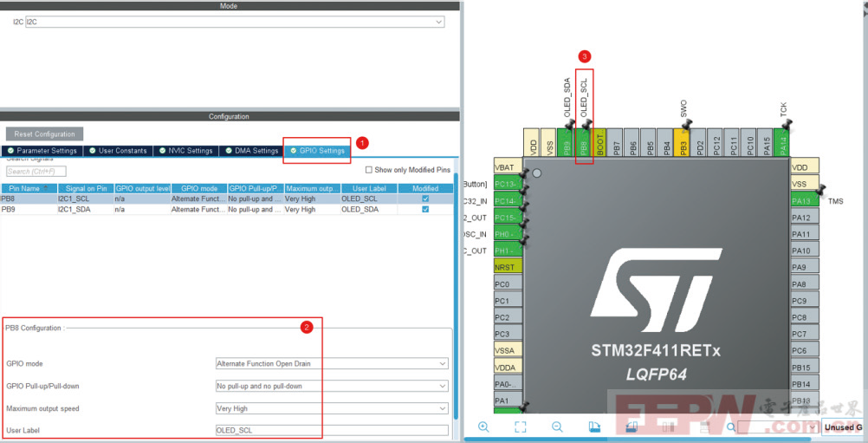
Task: Open the GPIO mode dropdown
Action: click(332, 364)
